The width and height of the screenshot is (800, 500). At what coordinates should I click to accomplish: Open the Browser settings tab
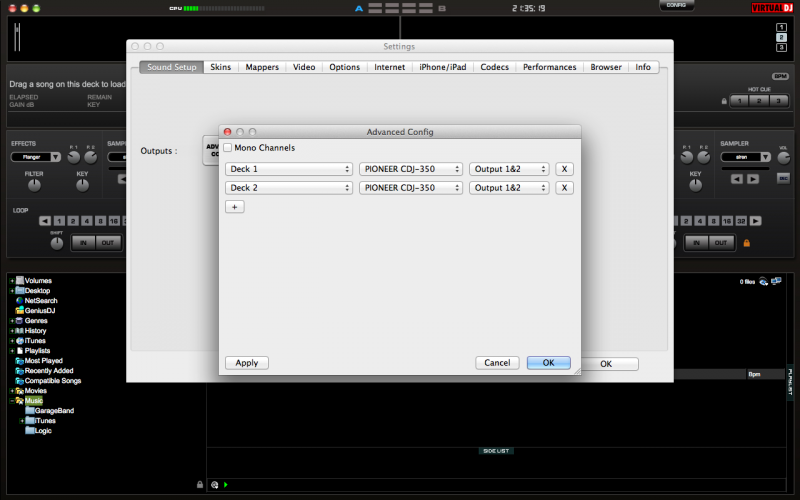pyautogui.click(x=606, y=67)
